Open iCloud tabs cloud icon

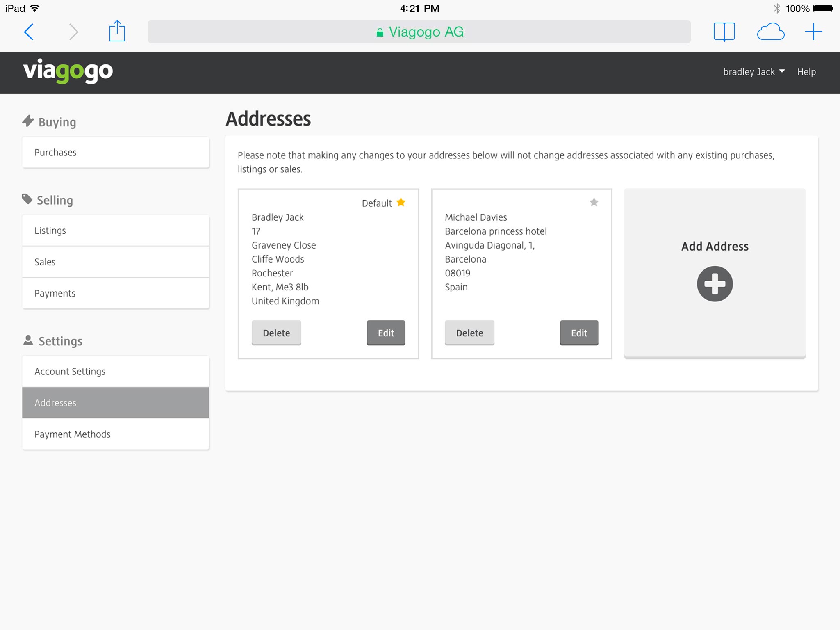point(770,32)
